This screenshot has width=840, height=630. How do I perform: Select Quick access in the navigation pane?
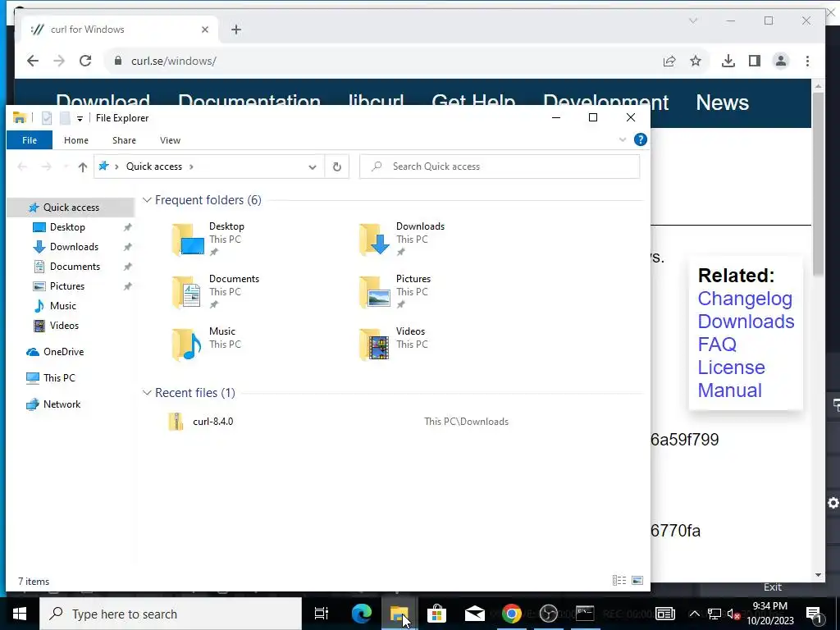71,208
